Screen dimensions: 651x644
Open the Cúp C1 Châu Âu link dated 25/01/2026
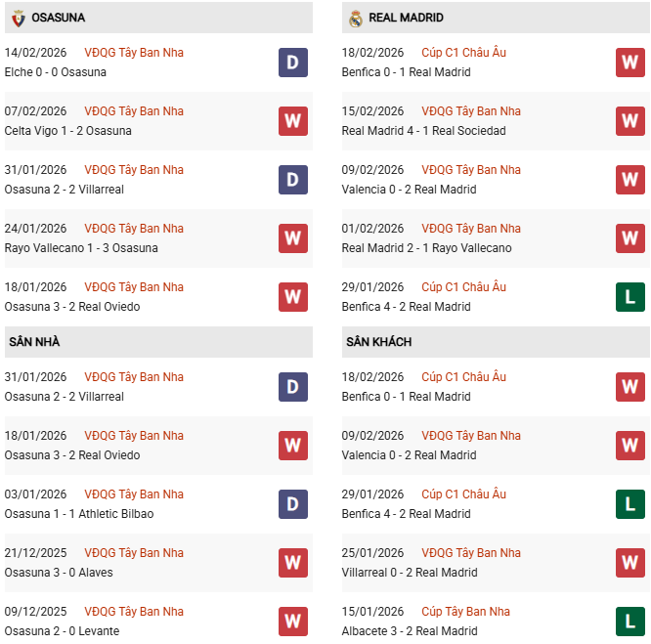[471, 553]
